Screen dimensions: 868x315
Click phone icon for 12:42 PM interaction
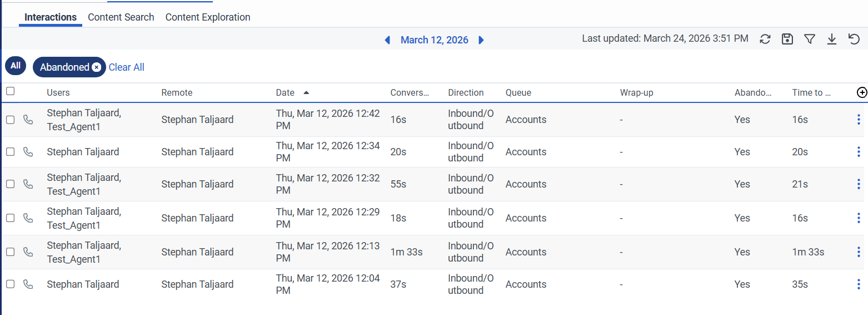[28, 120]
